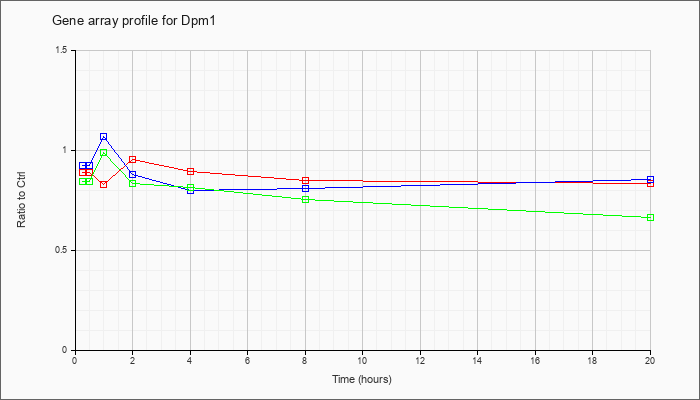Click the blue data marker at 1 hour
700x400 pixels.
coord(104,137)
